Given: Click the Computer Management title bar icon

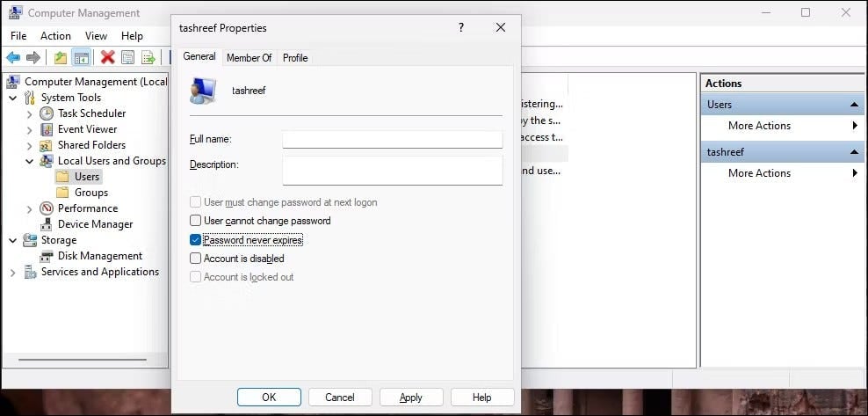Looking at the screenshot, I should (16, 12).
